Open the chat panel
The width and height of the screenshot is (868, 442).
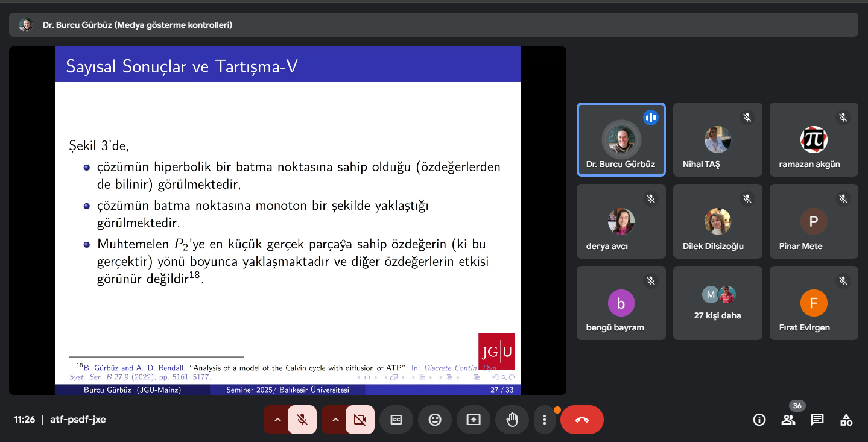pyautogui.click(x=817, y=420)
